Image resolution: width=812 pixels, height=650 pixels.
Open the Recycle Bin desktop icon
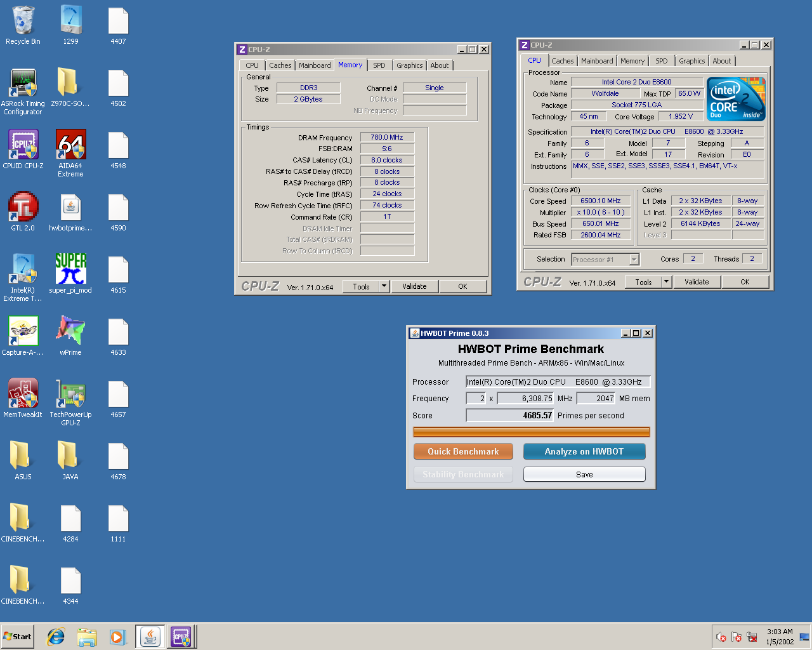(x=23, y=25)
